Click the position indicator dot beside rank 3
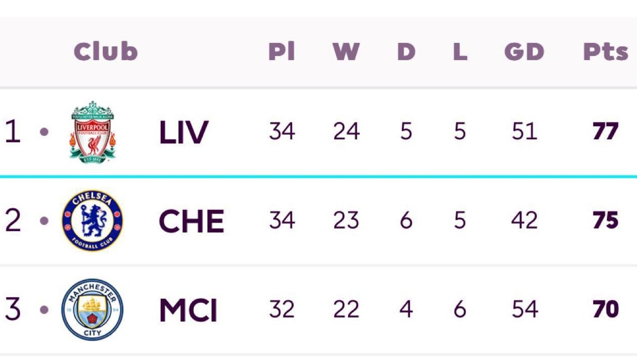The height and width of the screenshot is (364, 637). point(44,309)
